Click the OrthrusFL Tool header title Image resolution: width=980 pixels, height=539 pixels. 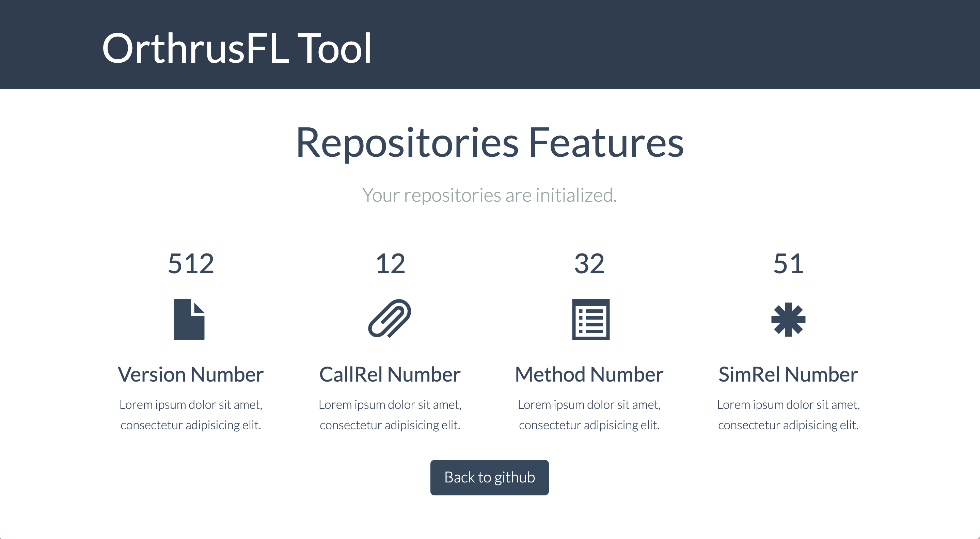coord(236,48)
